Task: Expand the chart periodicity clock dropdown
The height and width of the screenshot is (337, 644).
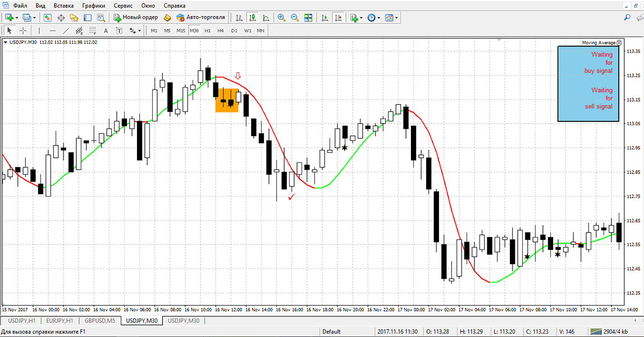Action: point(379,18)
